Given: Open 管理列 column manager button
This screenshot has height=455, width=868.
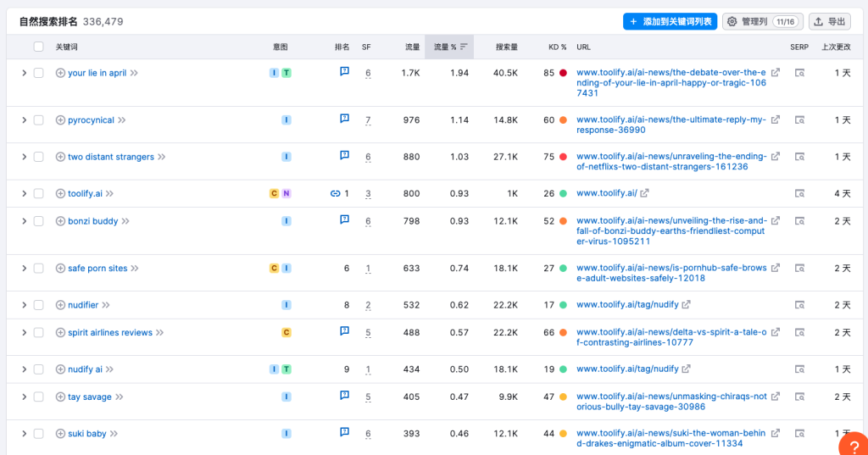Looking at the screenshot, I should tap(763, 21).
